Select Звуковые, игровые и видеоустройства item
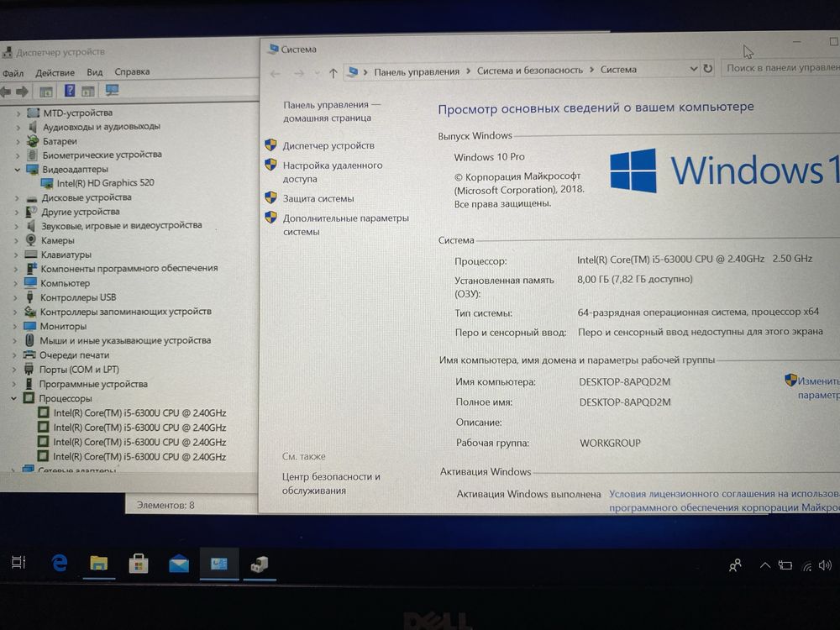The height and width of the screenshot is (630, 840). tap(122, 225)
